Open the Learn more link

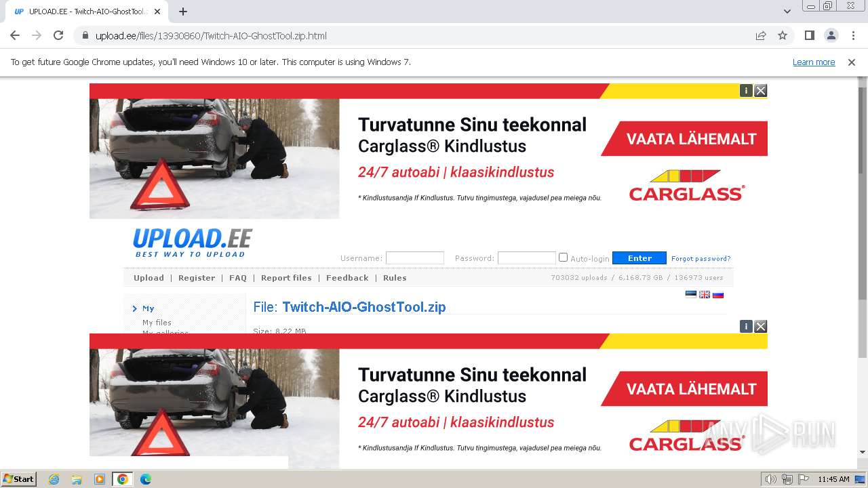click(x=814, y=62)
